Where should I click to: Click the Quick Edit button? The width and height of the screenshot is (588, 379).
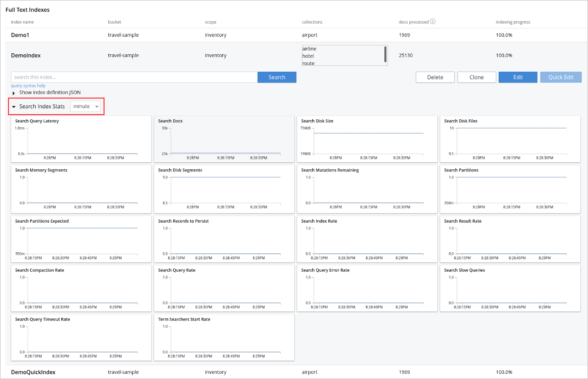click(560, 77)
